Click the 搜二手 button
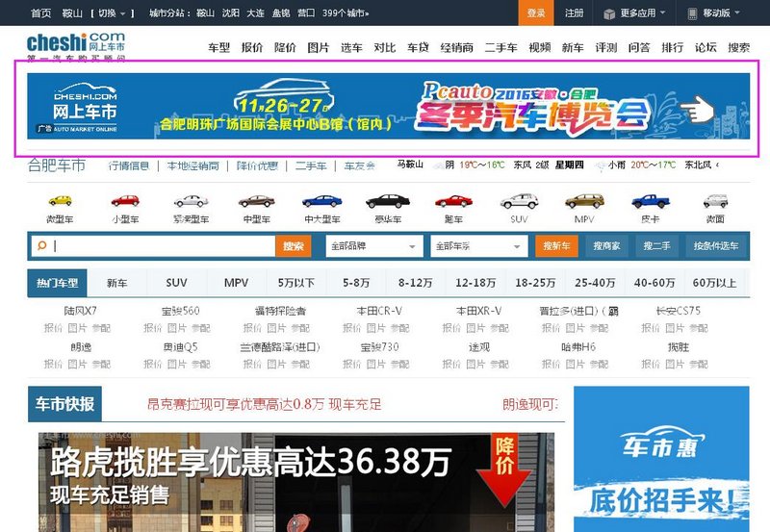 click(656, 246)
